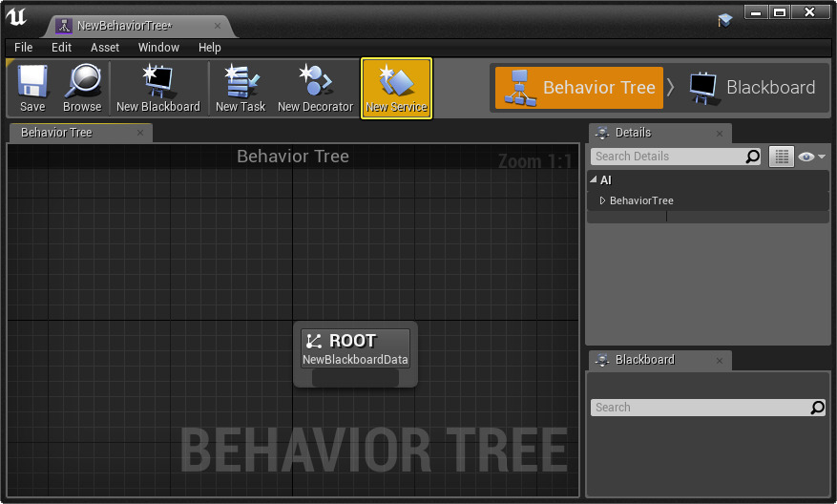Screen dimensions: 837x504
Task: Open the tutorials graduation cap icon
Action: pyautogui.click(x=725, y=19)
